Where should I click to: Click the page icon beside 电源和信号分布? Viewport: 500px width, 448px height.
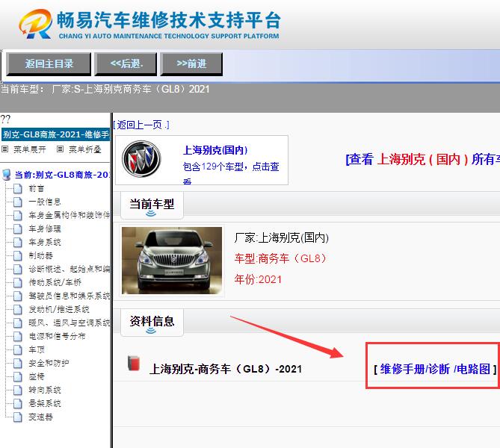(17, 336)
